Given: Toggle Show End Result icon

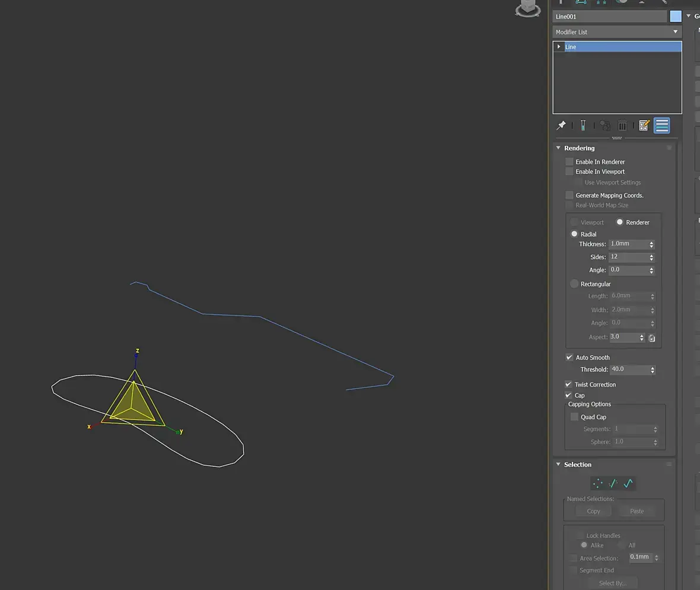Looking at the screenshot, I should point(583,125).
